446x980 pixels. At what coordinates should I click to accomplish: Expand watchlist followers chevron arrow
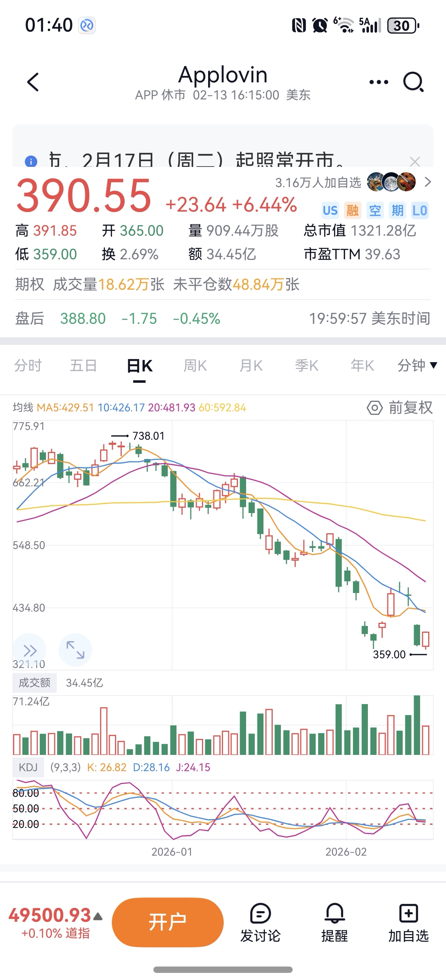(428, 182)
